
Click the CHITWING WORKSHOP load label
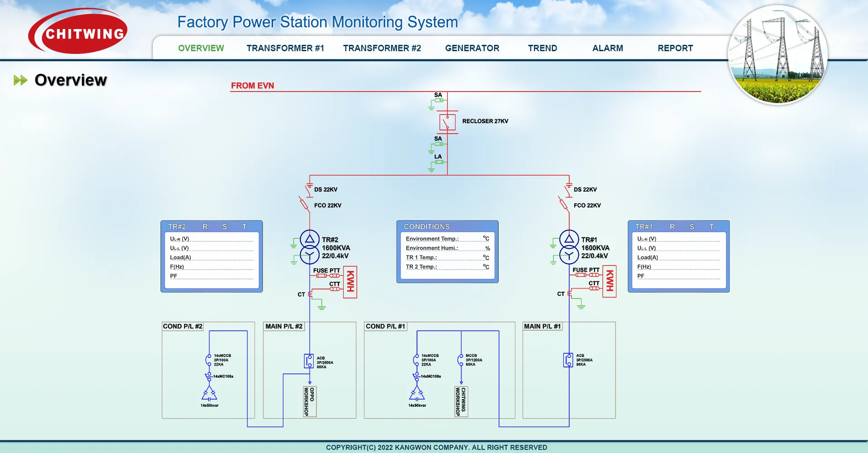(x=461, y=401)
